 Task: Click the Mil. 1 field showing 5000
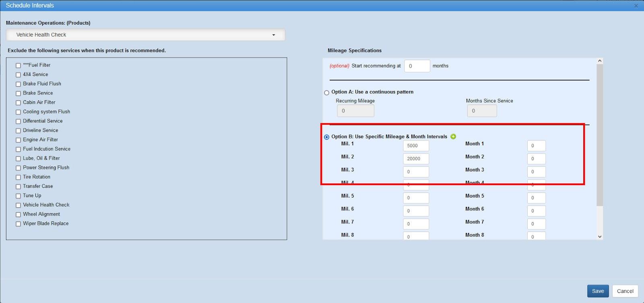tap(416, 146)
